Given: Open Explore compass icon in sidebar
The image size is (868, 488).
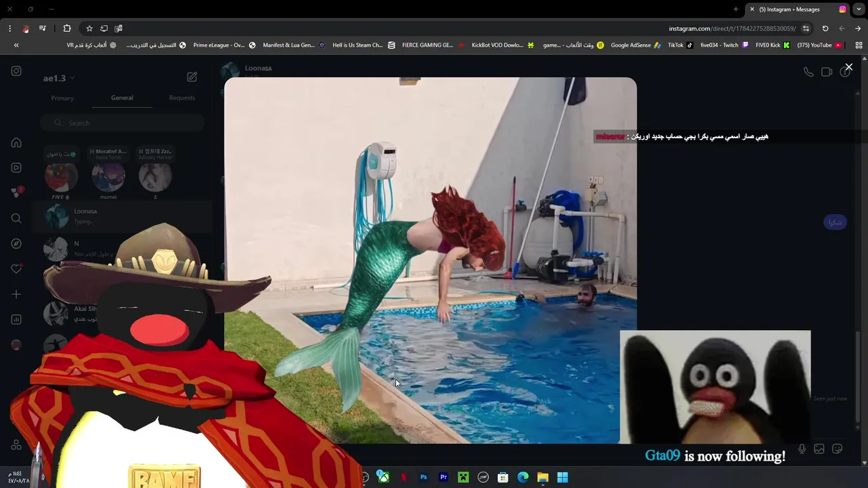Looking at the screenshot, I should click(16, 243).
